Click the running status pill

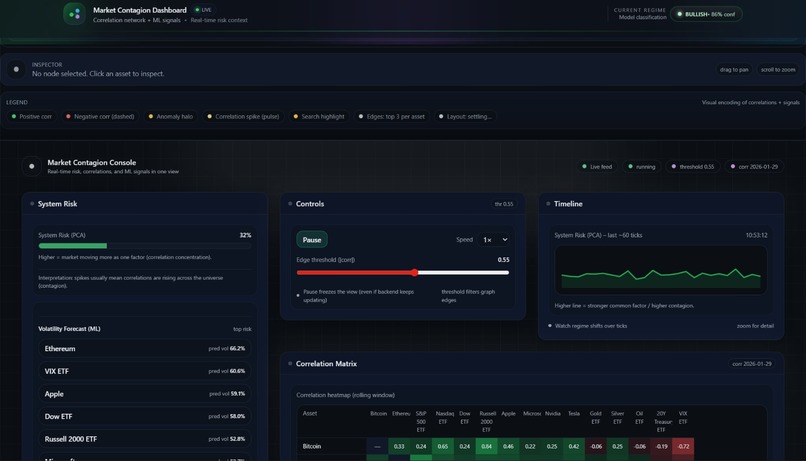pos(642,167)
